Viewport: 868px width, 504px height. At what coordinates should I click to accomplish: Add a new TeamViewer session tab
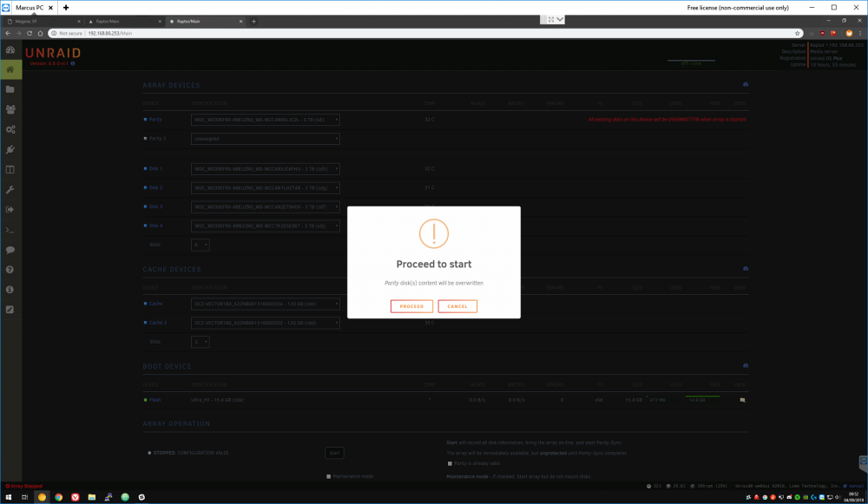(66, 8)
